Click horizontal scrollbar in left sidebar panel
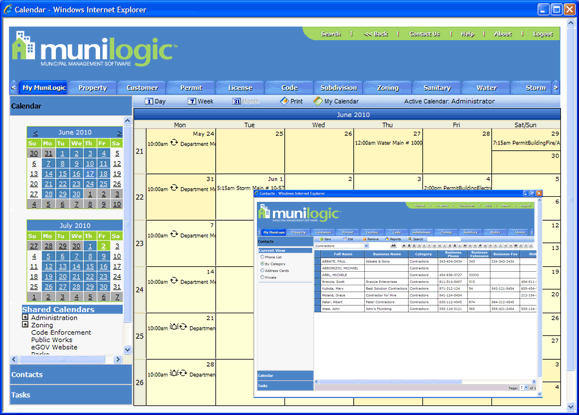The height and width of the screenshot is (415, 579). point(66,359)
